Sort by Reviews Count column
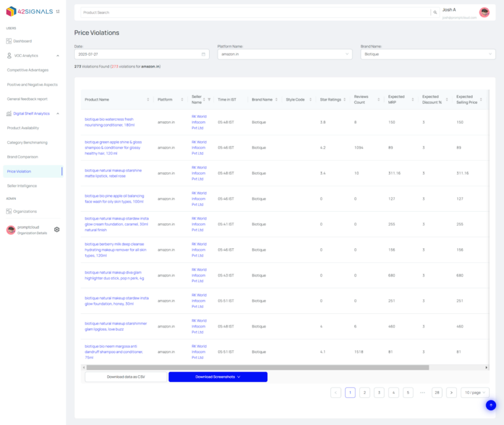 (378, 99)
